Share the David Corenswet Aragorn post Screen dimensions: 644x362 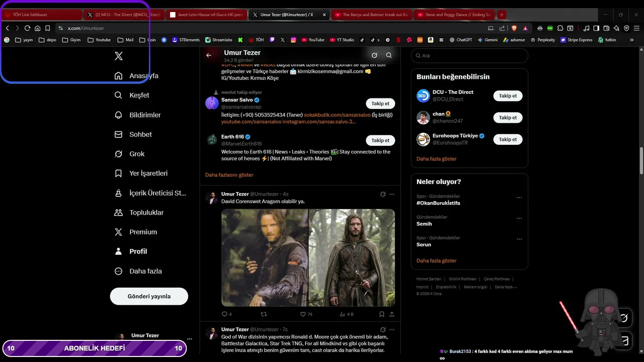pyautogui.click(x=392, y=314)
